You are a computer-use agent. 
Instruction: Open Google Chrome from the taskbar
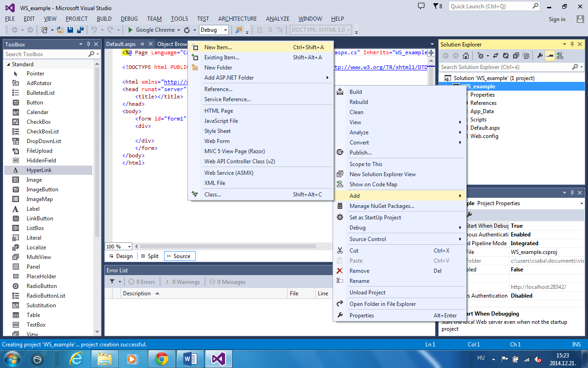tap(161, 358)
